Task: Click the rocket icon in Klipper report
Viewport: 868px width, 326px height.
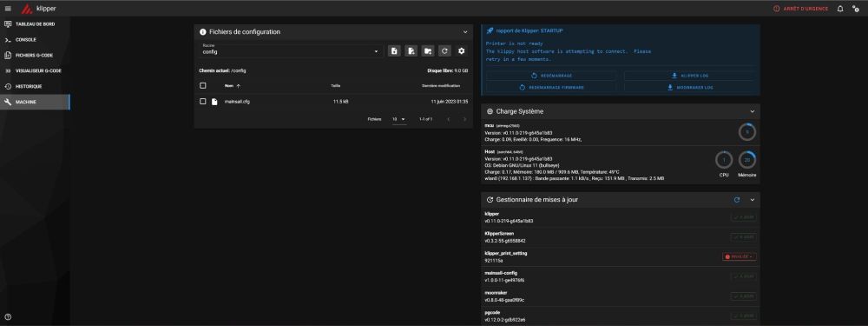Action: click(x=490, y=31)
